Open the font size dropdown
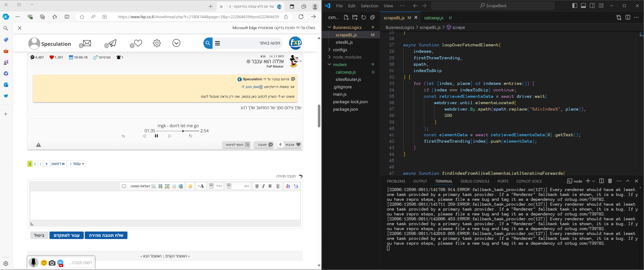Viewport: 644px width, 270px height. point(211,186)
